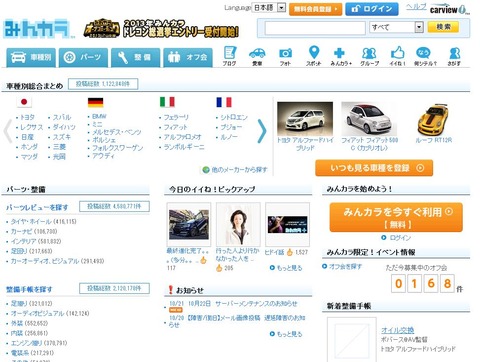Select the パーツ tab
Screen dimensions: 480x362
point(83,57)
